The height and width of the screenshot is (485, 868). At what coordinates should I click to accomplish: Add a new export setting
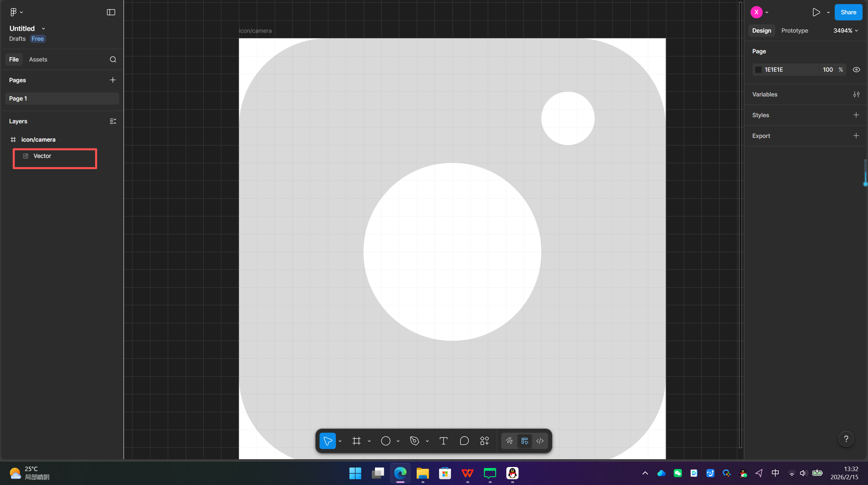coord(856,136)
